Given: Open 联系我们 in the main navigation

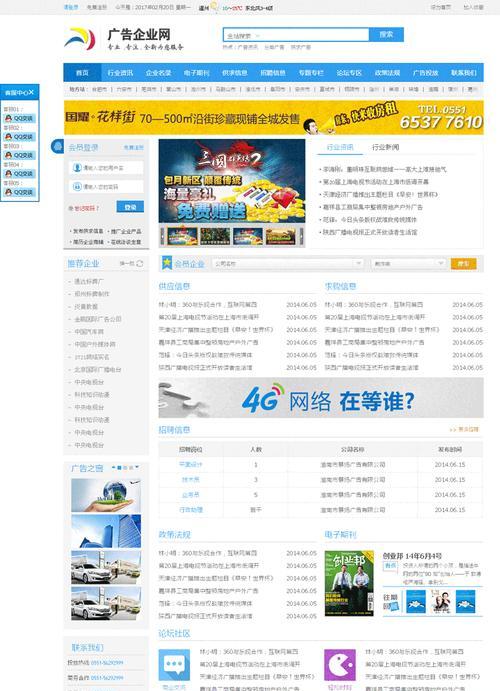Looking at the screenshot, I should (463, 73).
